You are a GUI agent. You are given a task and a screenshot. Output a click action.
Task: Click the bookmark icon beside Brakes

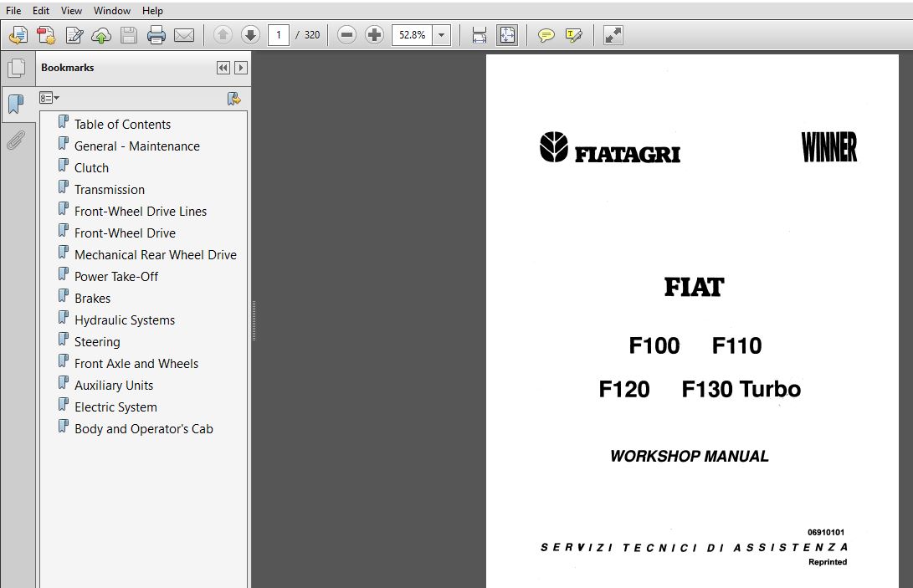click(64, 296)
